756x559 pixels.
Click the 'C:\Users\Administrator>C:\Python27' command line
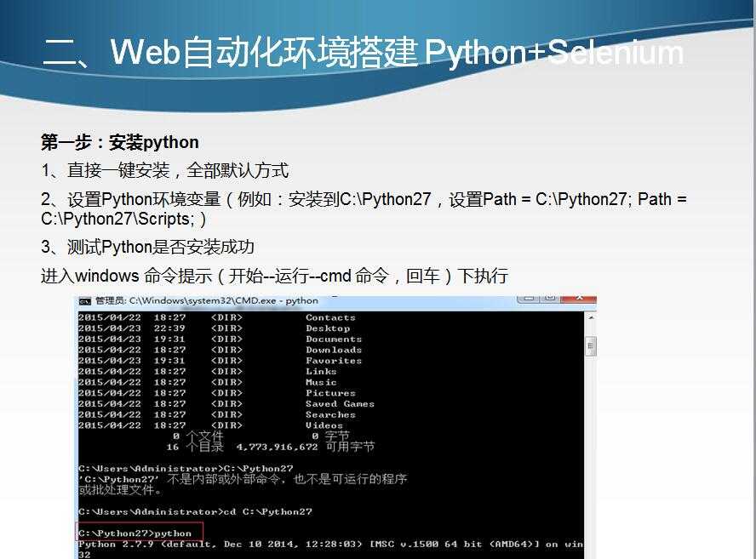186,469
